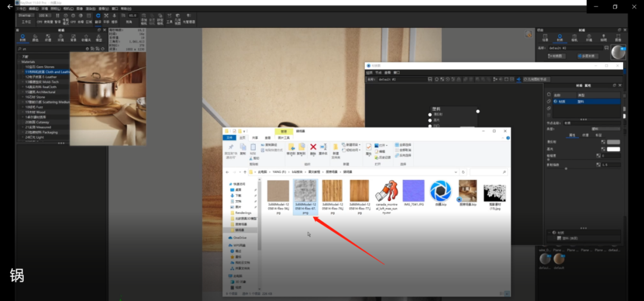Select the 高光 input socket on material node
Viewport: 644px width, 301px height.
pos(431,120)
